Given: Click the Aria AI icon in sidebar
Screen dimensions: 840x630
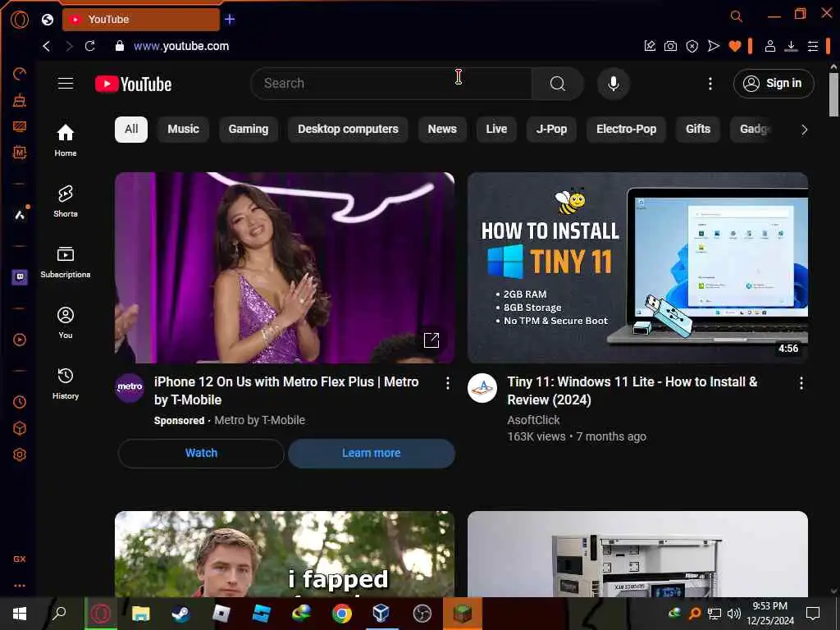Looking at the screenshot, I should pyautogui.click(x=20, y=215).
